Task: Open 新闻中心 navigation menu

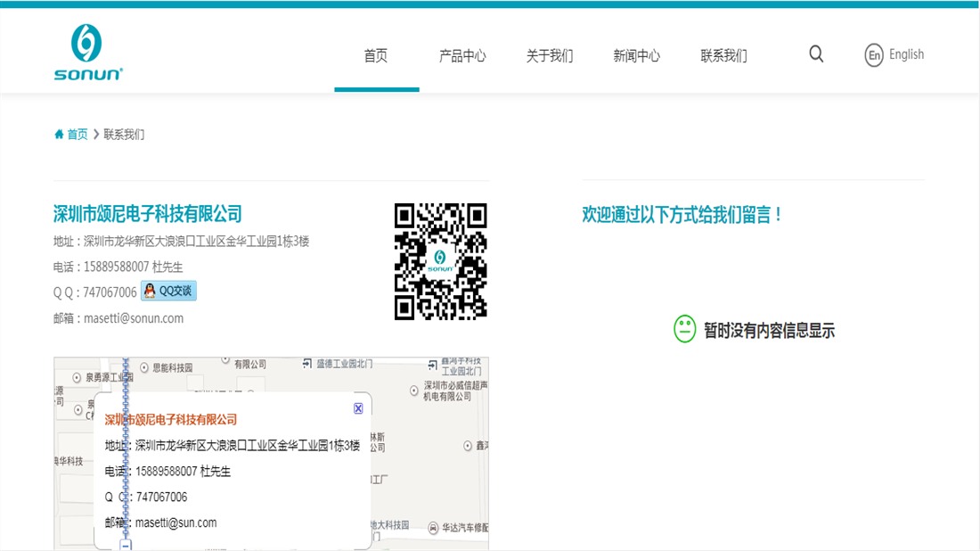Action: [636, 55]
